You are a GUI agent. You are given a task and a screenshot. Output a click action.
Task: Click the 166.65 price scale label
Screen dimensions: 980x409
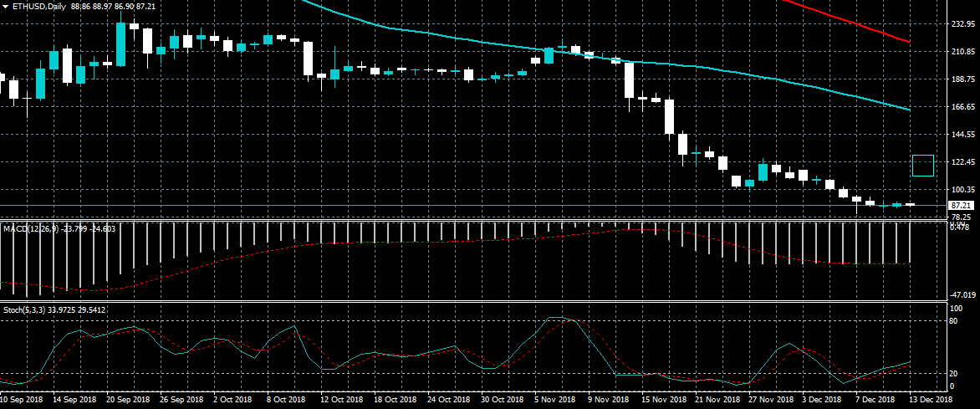[960, 107]
